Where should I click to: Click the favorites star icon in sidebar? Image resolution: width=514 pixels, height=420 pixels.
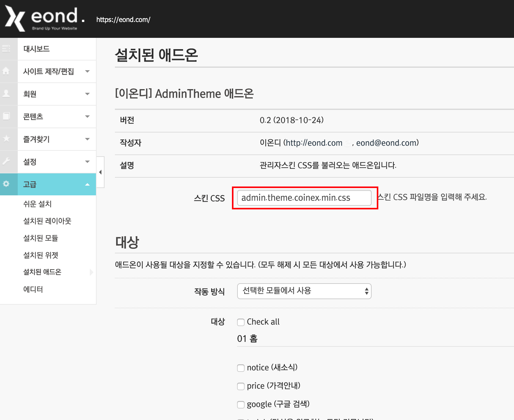click(6, 139)
